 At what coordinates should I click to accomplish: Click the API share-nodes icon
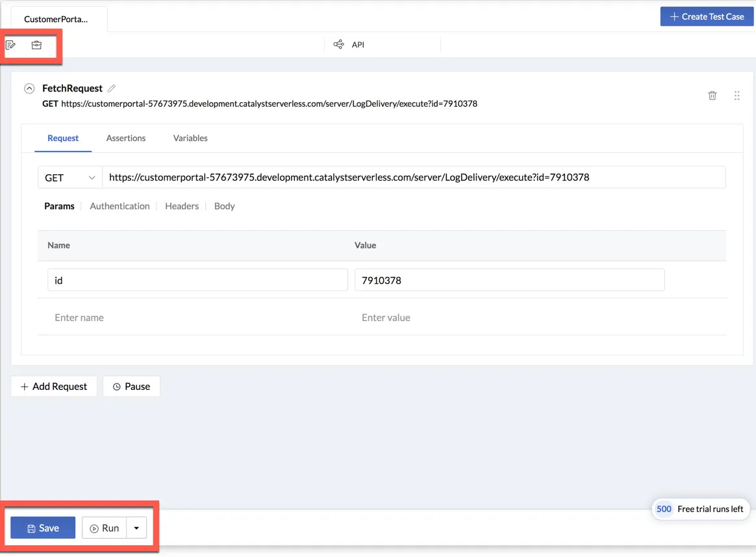click(339, 44)
